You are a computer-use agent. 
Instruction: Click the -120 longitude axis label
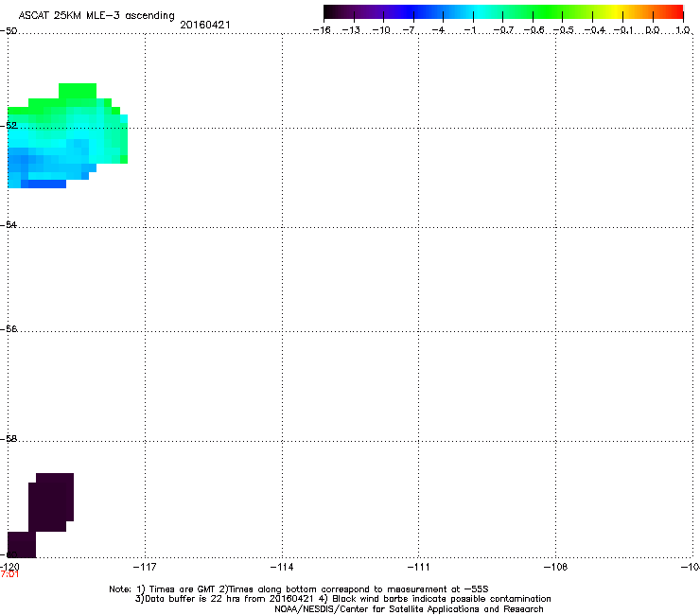[9, 567]
